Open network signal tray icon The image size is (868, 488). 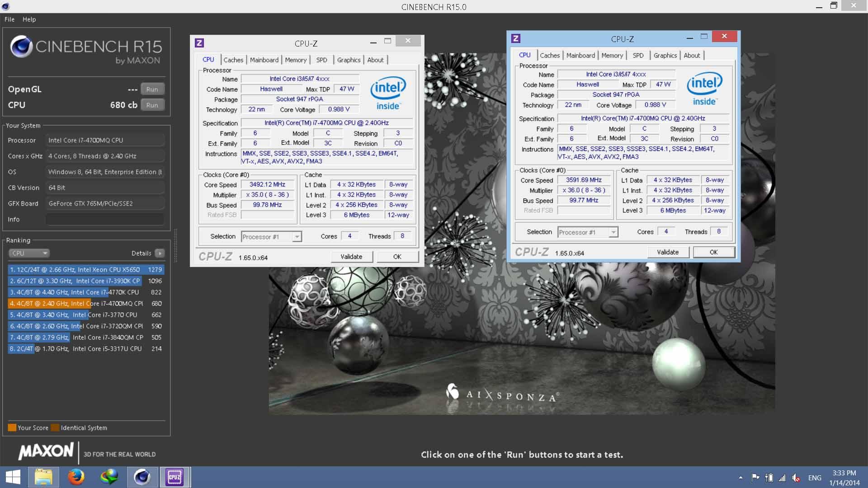pyautogui.click(x=782, y=478)
